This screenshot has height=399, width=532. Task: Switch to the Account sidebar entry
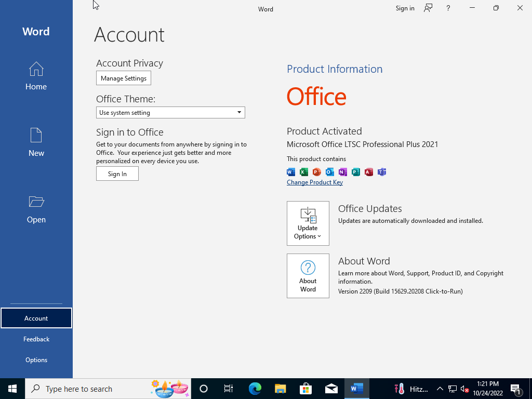36,318
